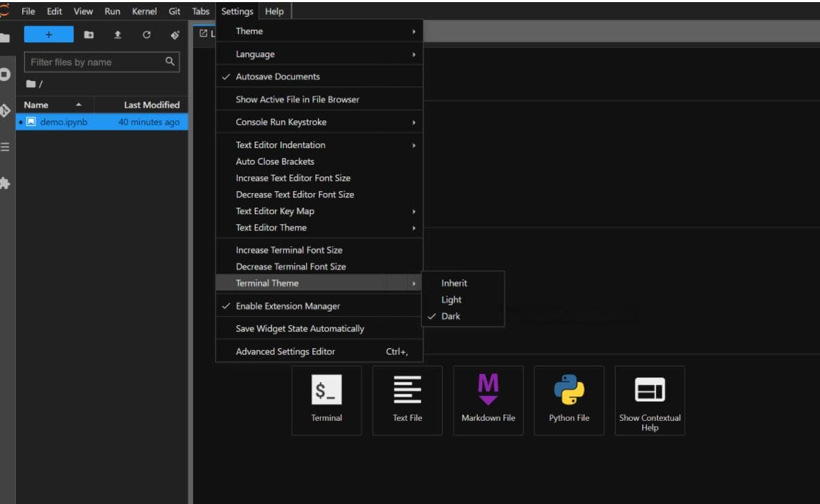Viewport: 820px width, 504px height.
Task: Expand the Theme submenu
Action: coord(319,31)
